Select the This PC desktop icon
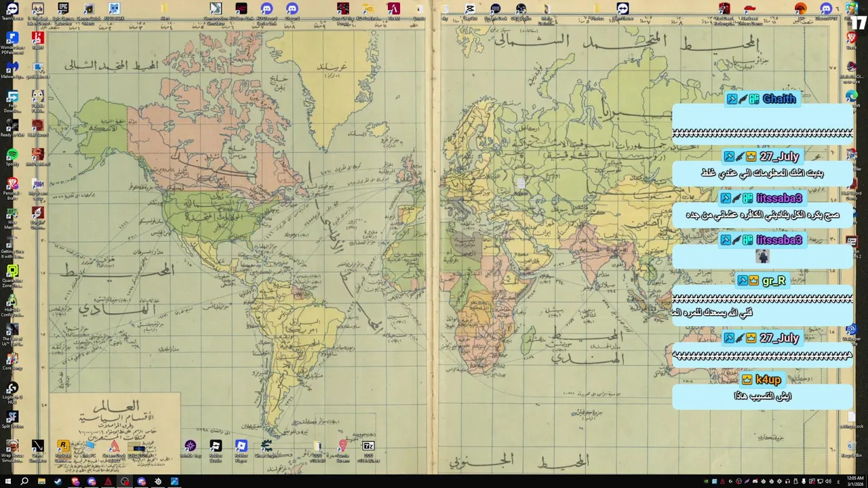The width and height of the screenshot is (868, 488). click(88, 449)
